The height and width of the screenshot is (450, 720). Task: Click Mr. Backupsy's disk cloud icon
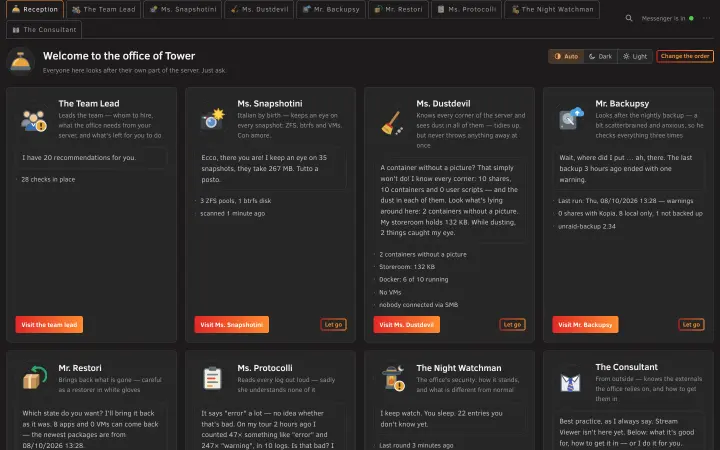571,118
